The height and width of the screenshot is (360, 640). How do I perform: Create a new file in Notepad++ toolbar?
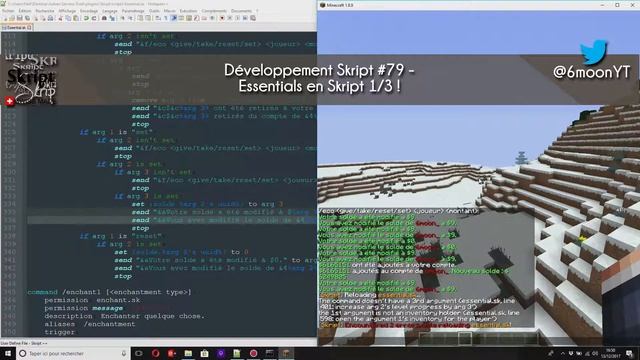6,18
